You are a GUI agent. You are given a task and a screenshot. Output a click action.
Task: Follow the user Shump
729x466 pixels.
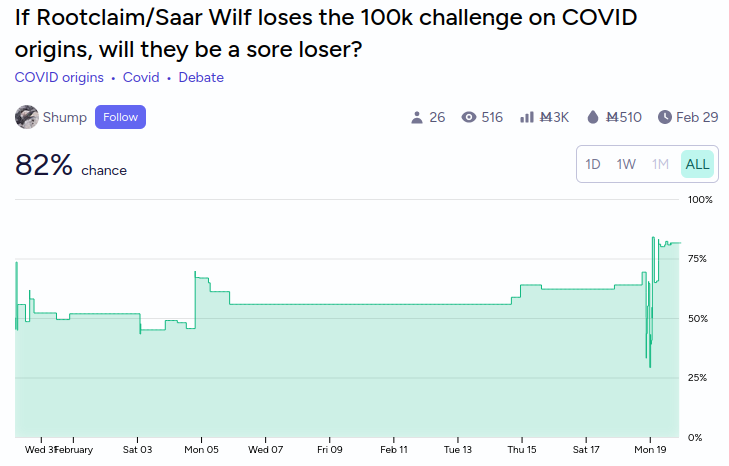pos(120,117)
